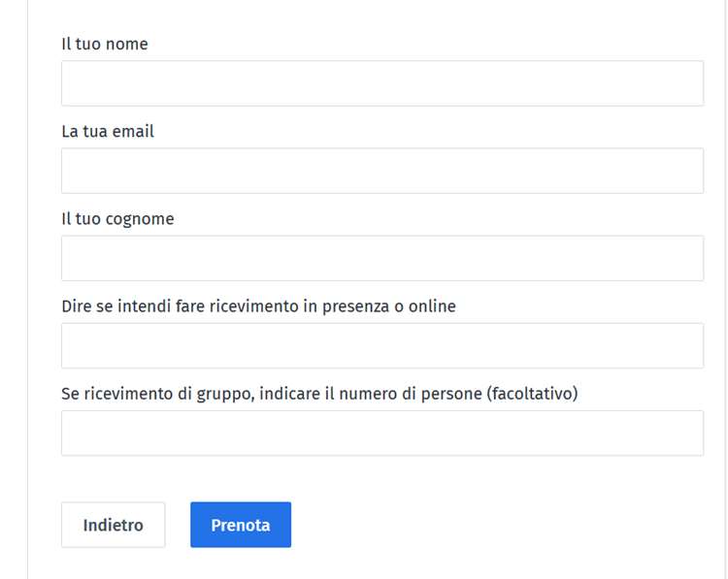Place cursor in the email address box
The height and width of the screenshot is (579, 728).
(381, 171)
